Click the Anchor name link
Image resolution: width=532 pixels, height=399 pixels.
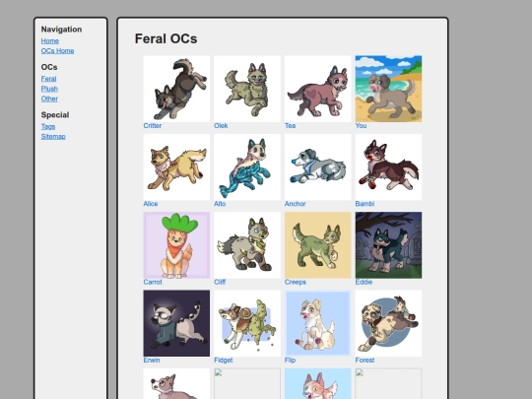pos(296,204)
